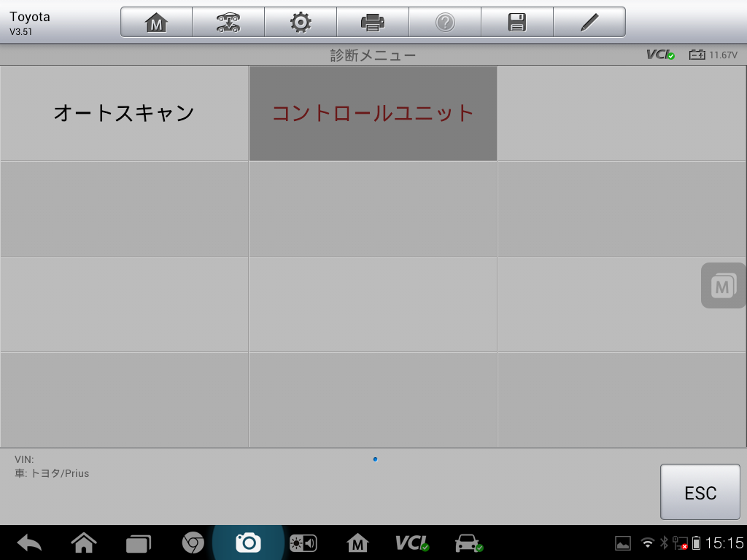The height and width of the screenshot is (560, 747).
Task: Tap tablet battery icon in status bar
Action: pos(696,542)
